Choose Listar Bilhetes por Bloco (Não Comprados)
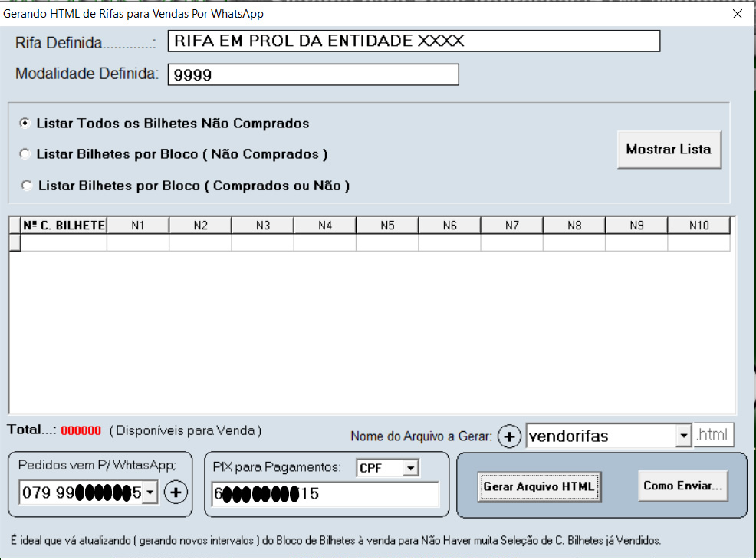 tap(25, 154)
